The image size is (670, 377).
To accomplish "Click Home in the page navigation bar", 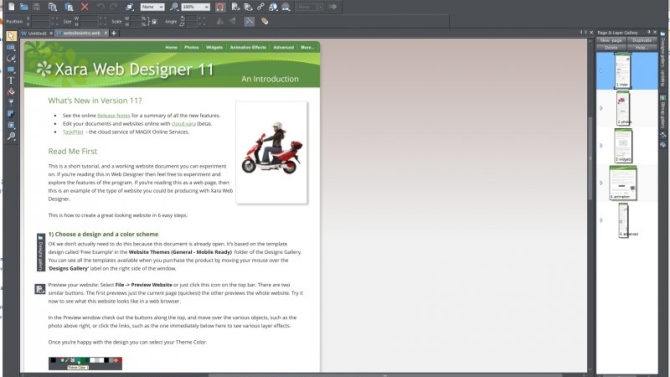I will coord(171,47).
